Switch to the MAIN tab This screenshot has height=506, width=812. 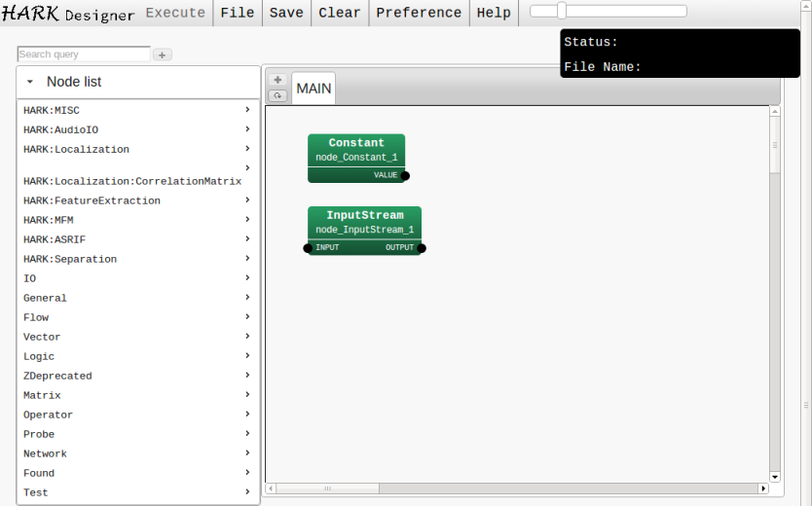(314, 89)
